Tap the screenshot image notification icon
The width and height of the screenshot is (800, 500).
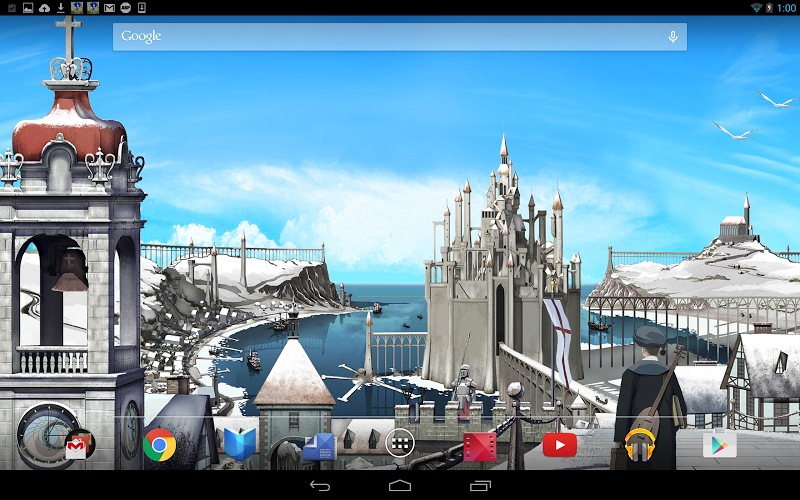coord(28,8)
